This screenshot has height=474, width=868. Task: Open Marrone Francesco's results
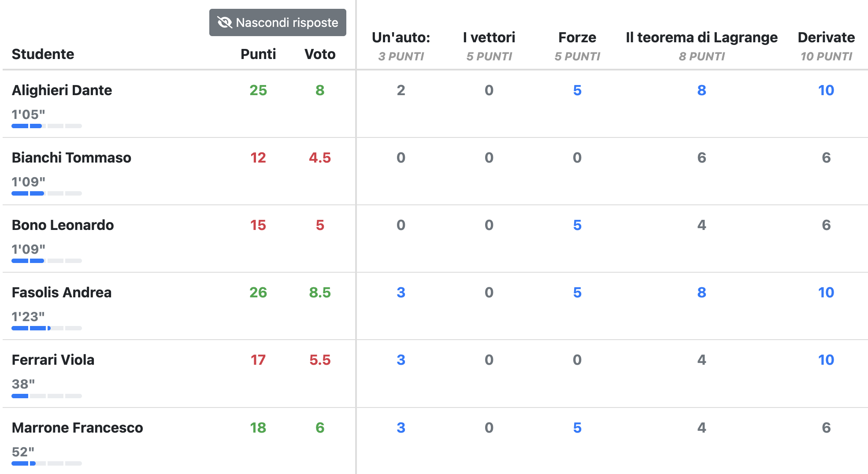point(77,428)
